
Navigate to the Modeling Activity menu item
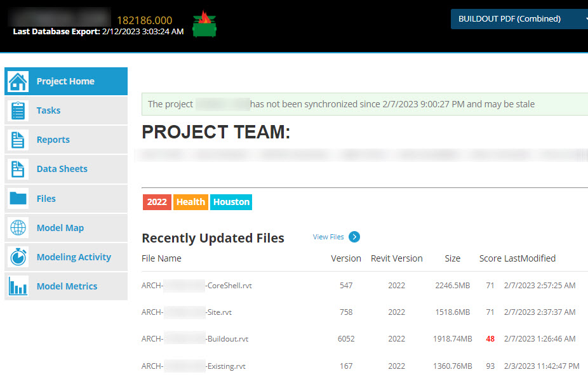(74, 257)
